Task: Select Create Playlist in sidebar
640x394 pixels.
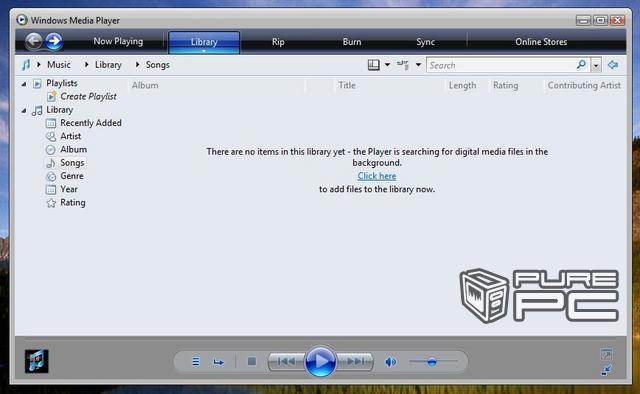Action: tap(88, 97)
